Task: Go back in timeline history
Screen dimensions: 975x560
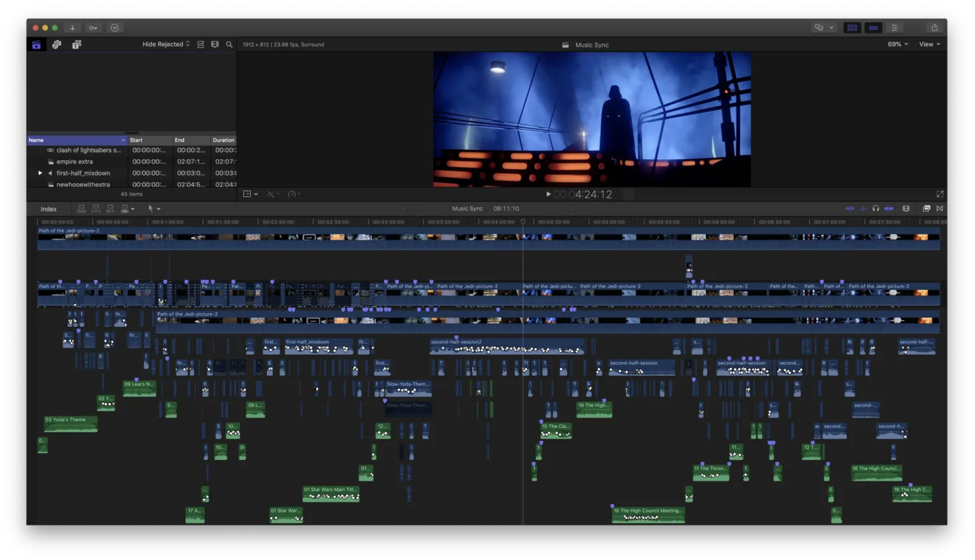Action: coord(403,209)
